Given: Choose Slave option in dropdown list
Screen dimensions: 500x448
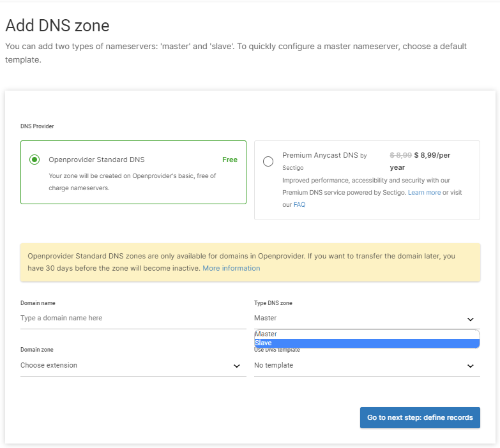Looking at the screenshot, I should pos(367,343).
